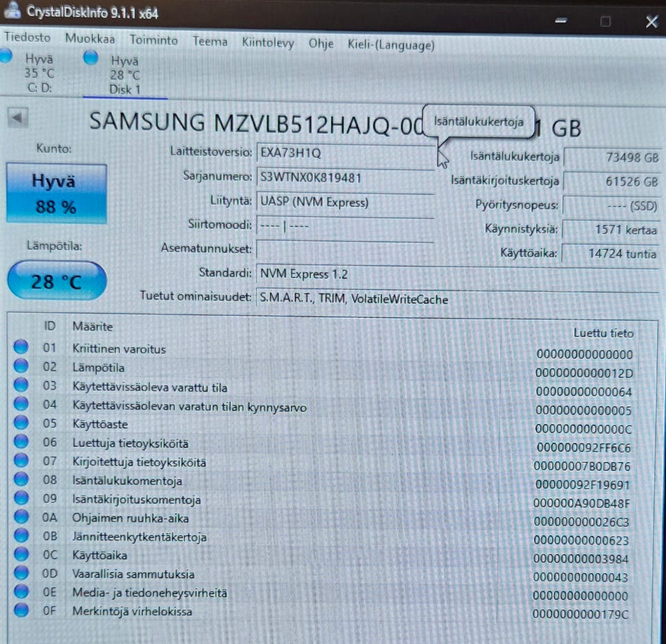Click status icon for Merkintöjä virhelokissa row
The height and width of the screenshot is (644, 666).
(21, 609)
